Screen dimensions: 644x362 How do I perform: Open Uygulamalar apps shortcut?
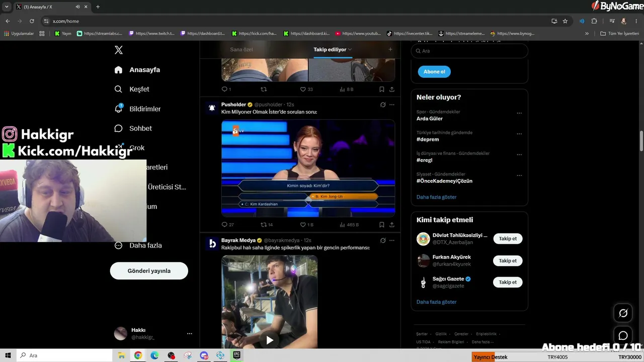click(19, 34)
